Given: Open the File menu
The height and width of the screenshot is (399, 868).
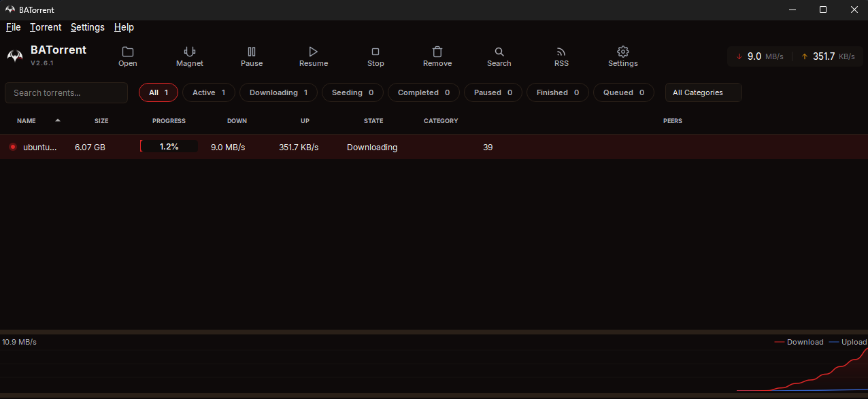Looking at the screenshot, I should click(14, 27).
